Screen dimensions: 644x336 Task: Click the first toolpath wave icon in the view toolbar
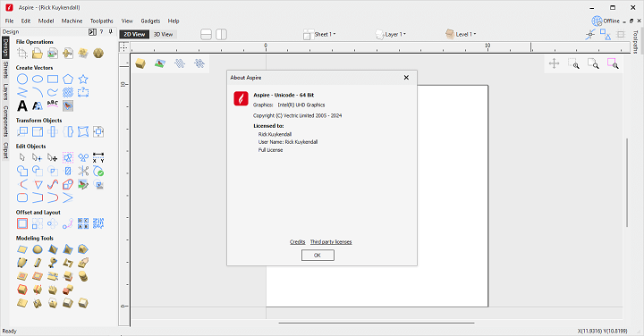tap(180, 63)
